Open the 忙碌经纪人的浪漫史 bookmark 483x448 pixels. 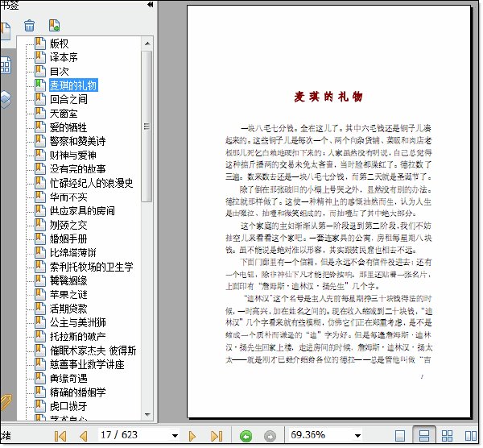[92, 183]
